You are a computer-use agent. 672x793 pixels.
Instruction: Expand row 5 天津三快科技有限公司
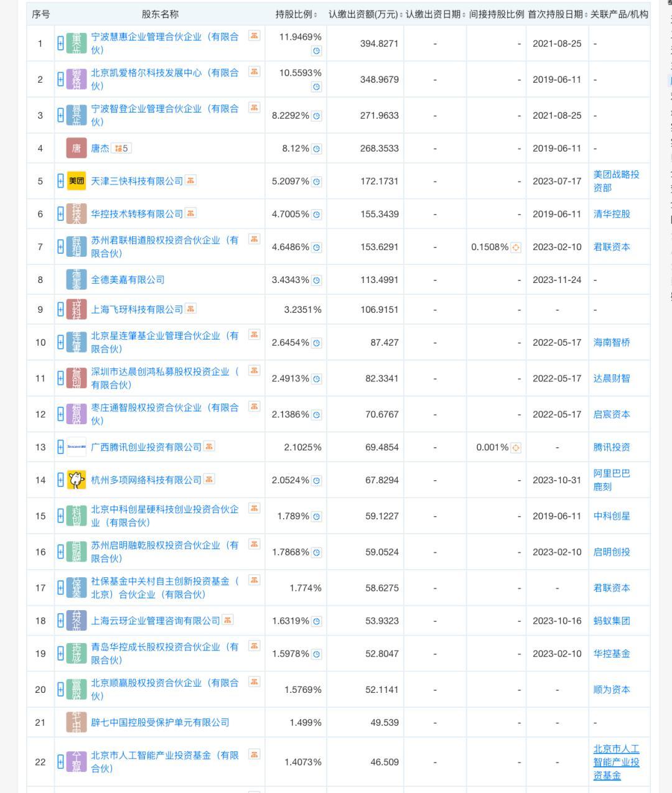(x=60, y=181)
